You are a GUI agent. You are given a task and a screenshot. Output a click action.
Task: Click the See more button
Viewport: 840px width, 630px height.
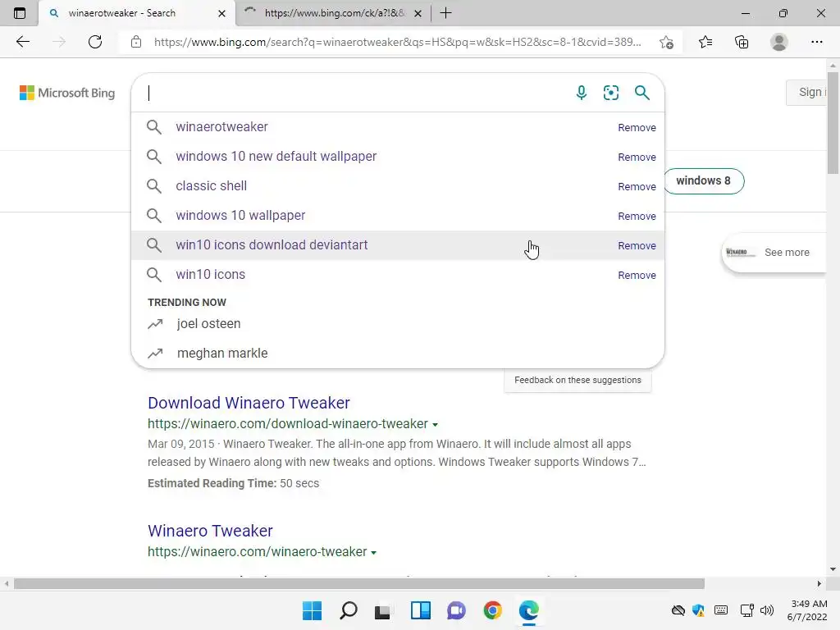click(774, 253)
